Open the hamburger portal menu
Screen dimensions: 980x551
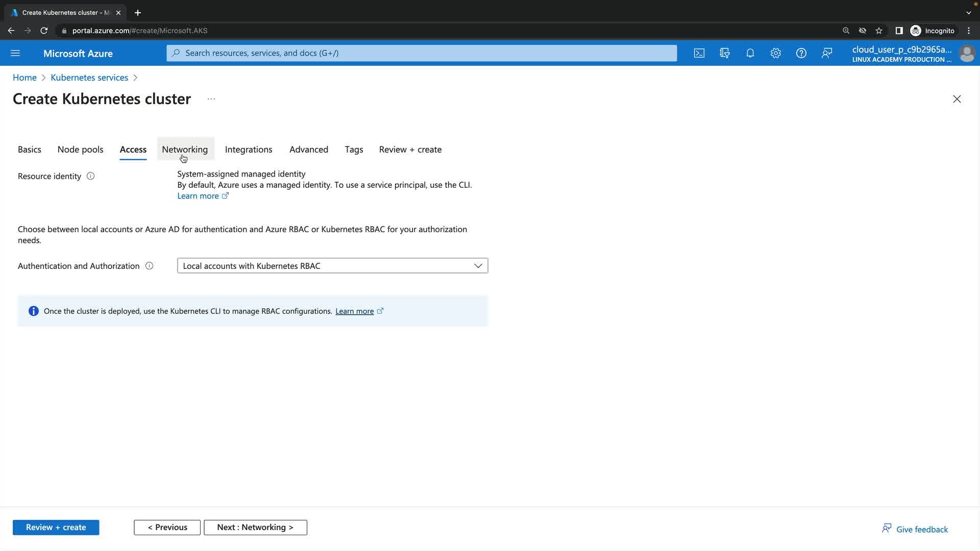[15, 53]
